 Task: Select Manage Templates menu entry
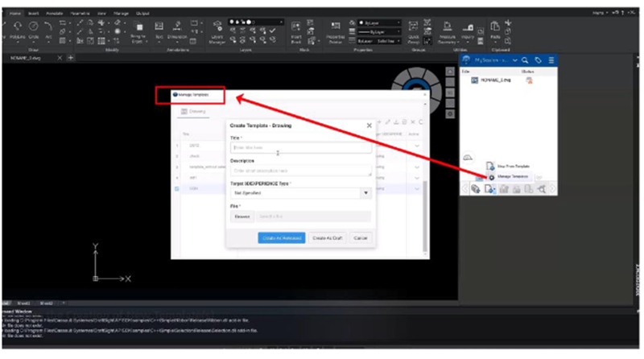pyautogui.click(x=512, y=175)
